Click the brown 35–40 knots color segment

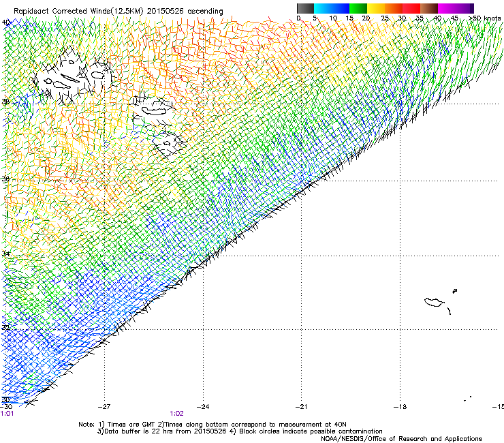coord(429,8)
